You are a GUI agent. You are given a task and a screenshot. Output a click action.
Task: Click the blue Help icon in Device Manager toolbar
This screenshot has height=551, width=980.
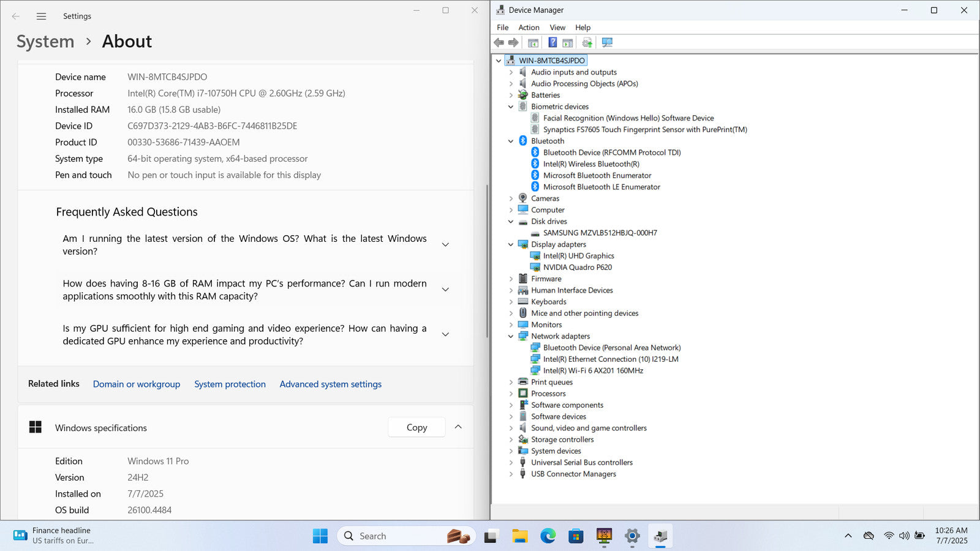tap(552, 42)
